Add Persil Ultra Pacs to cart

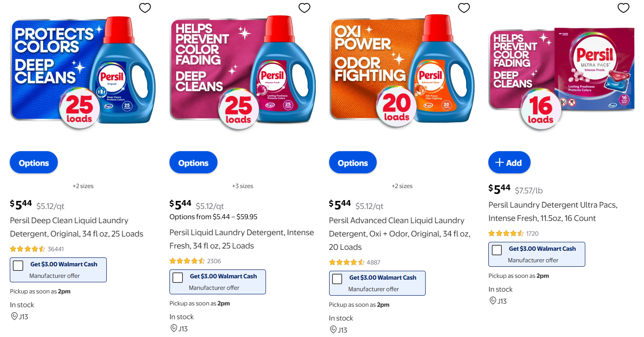coord(509,163)
